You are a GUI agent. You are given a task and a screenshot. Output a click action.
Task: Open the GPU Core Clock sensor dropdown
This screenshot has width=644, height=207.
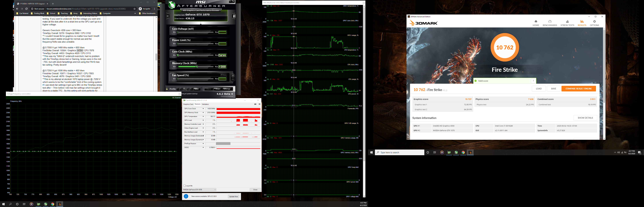pos(203,109)
